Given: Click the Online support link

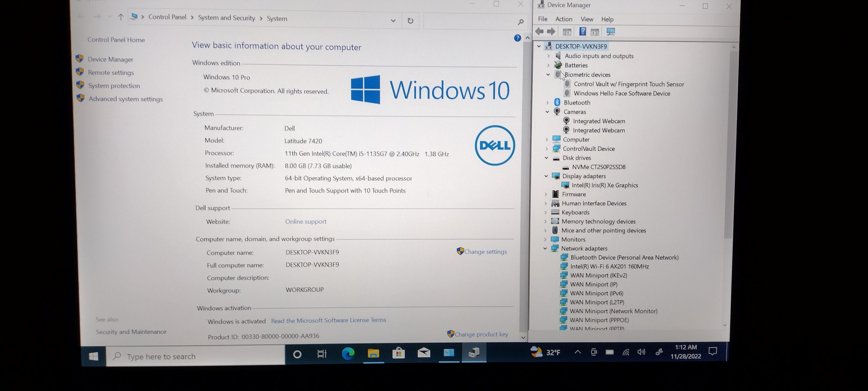Looking at the screenshot, I should click(305, 221).
